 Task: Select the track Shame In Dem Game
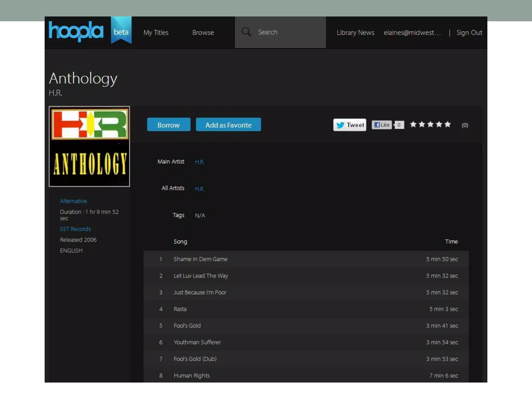pos(200,259)
